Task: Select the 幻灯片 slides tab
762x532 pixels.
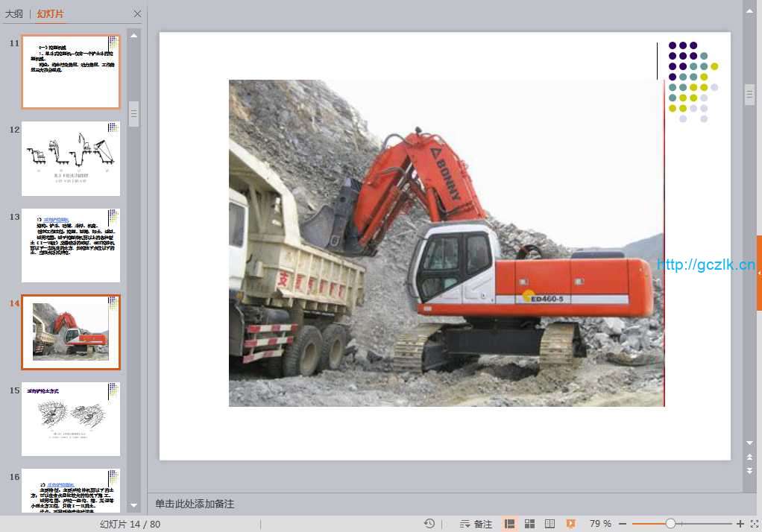Action: pyautogui.click(x=51, y=13)
